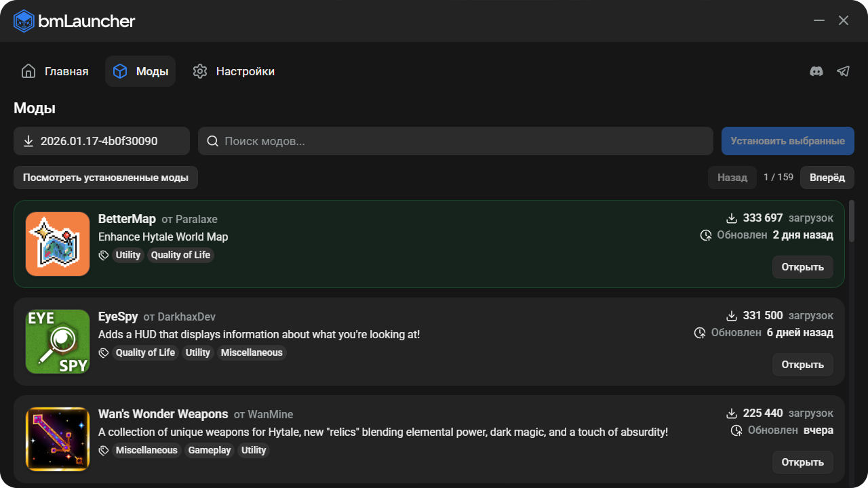This screenshot has height=488, width=868.
Task: Open the BetterMap mod with Открыть
Action: coord(802,267)
